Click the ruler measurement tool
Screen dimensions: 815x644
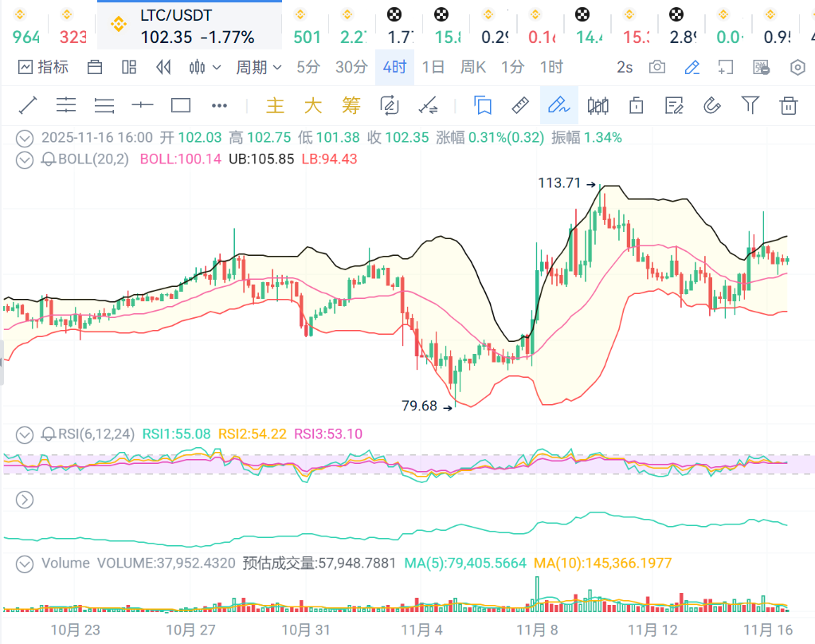pyautogui.click(x=520, y=104)
